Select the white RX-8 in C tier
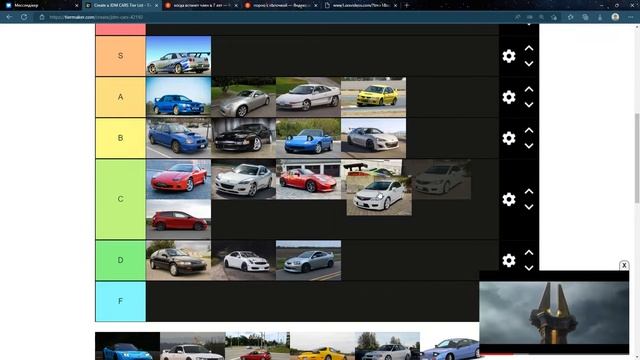This screenshot has height=360, width=640. click(x=243, y=179)
